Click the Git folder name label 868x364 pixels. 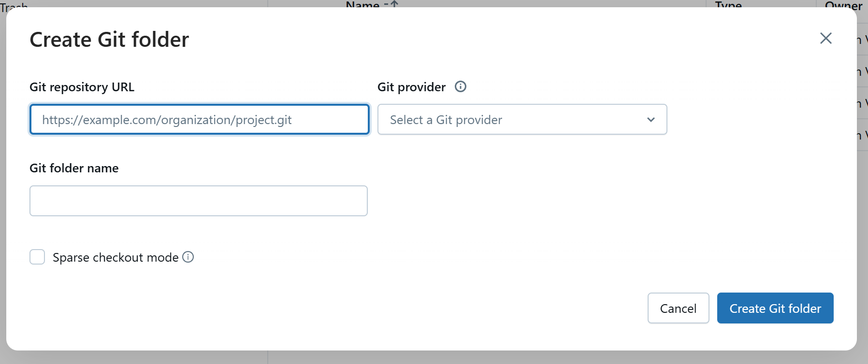click(x=74, y=168)
